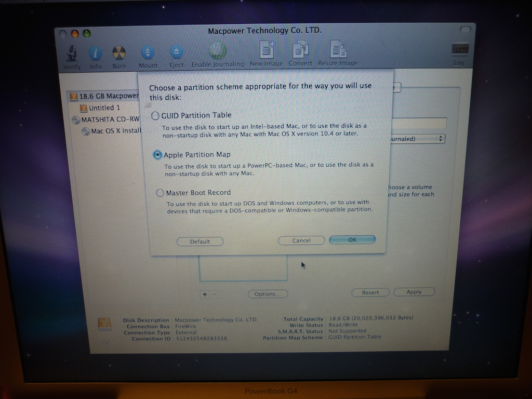532x399 pixels.
Task: Click the green zoom window button
Action: click(x=87, y=34)
